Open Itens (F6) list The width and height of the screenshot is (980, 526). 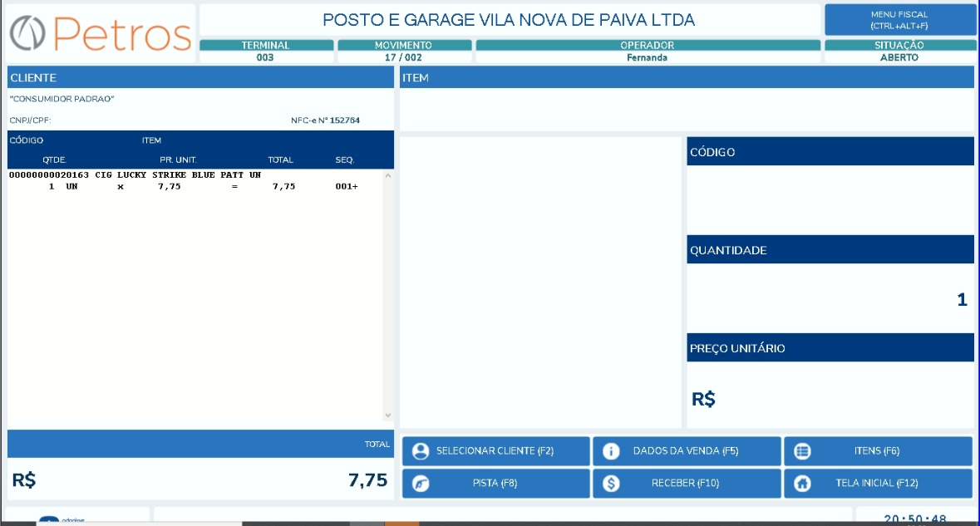(x=878, y=451)
